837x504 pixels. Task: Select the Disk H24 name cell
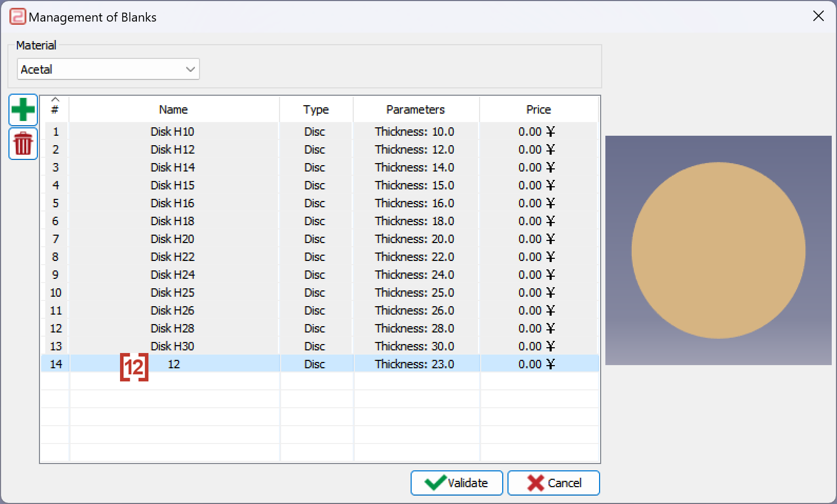(x=174, y=275)
